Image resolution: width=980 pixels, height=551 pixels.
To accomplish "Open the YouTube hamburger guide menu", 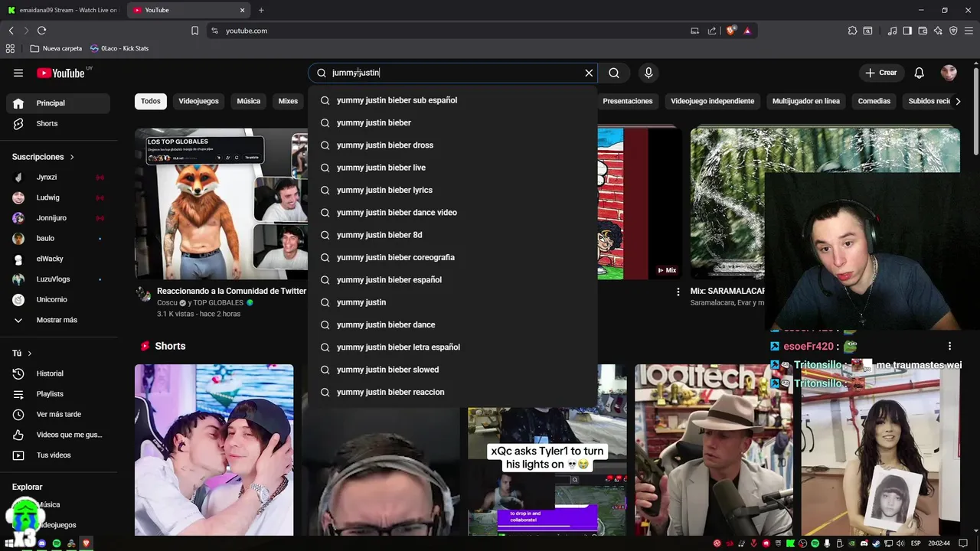I will click(x=18, y=73).
